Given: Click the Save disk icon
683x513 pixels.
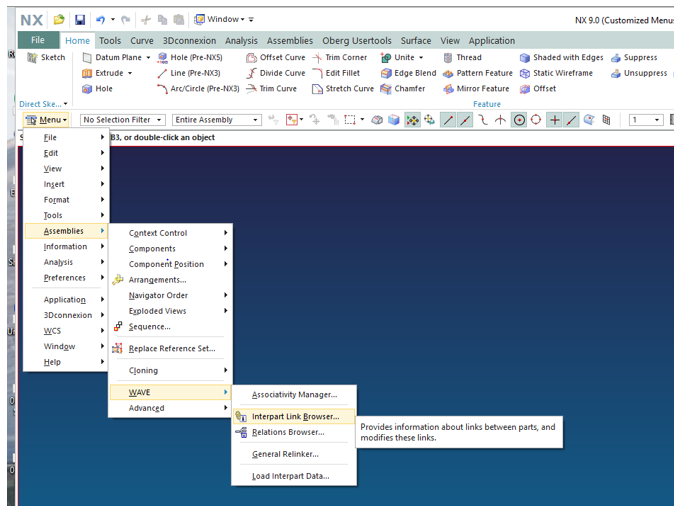Looking at the screenshot, I should coord(80,20).
